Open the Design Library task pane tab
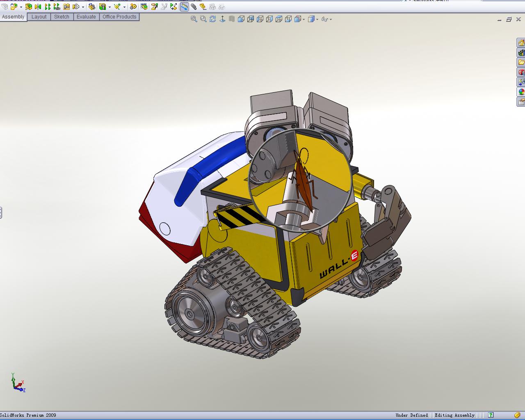Image resolution: width=525 pixels, height=420 pixels. tap(521, 52)
